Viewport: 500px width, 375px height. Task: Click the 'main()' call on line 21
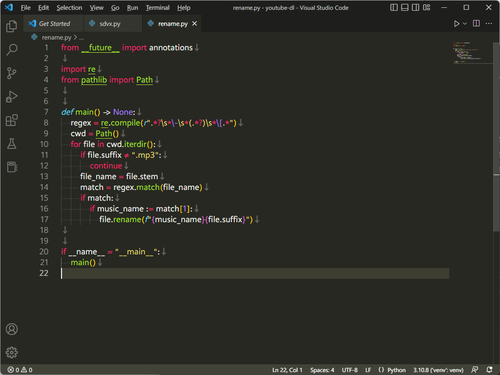pos(83,263)
